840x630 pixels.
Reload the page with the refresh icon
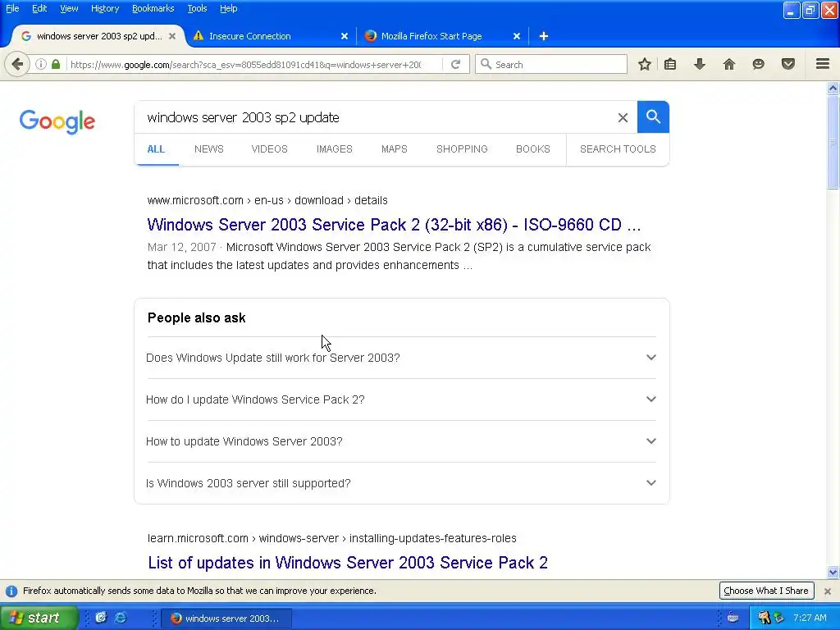456,64
